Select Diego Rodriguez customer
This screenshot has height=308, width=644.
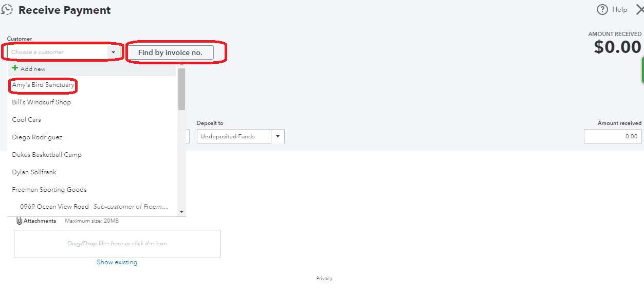tap(37, 137)
